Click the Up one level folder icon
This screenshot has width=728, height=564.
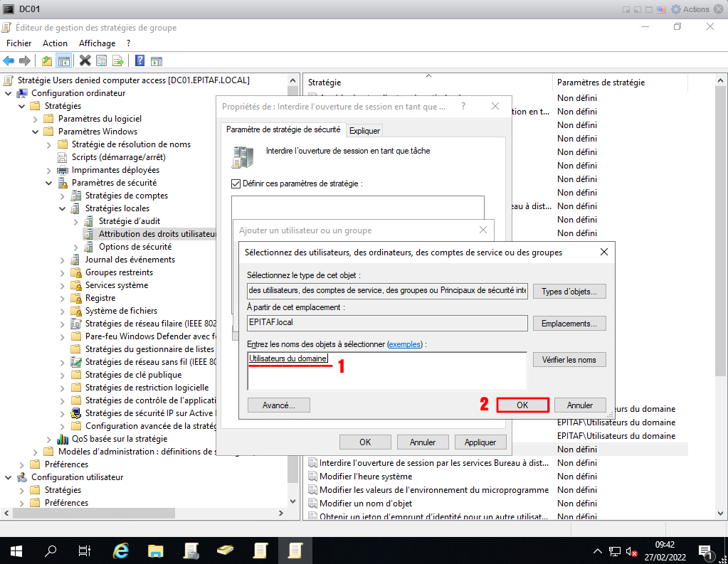[47, 61]
